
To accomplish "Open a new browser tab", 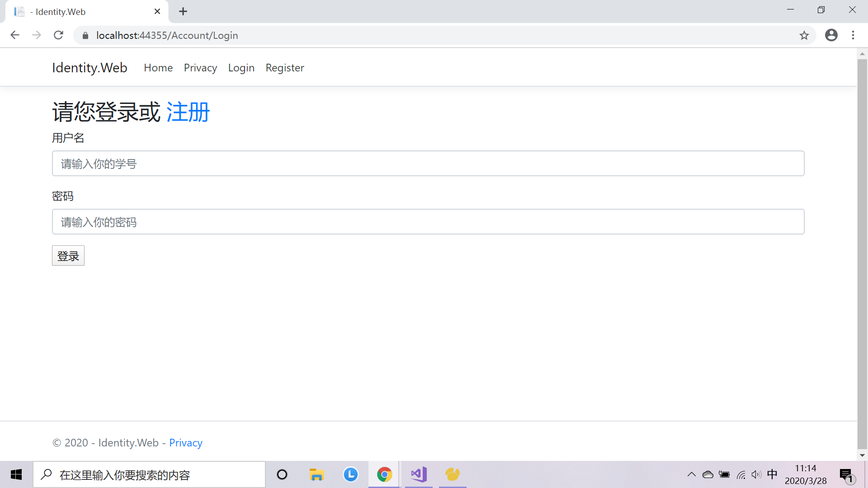I will [x=183, y=12].
